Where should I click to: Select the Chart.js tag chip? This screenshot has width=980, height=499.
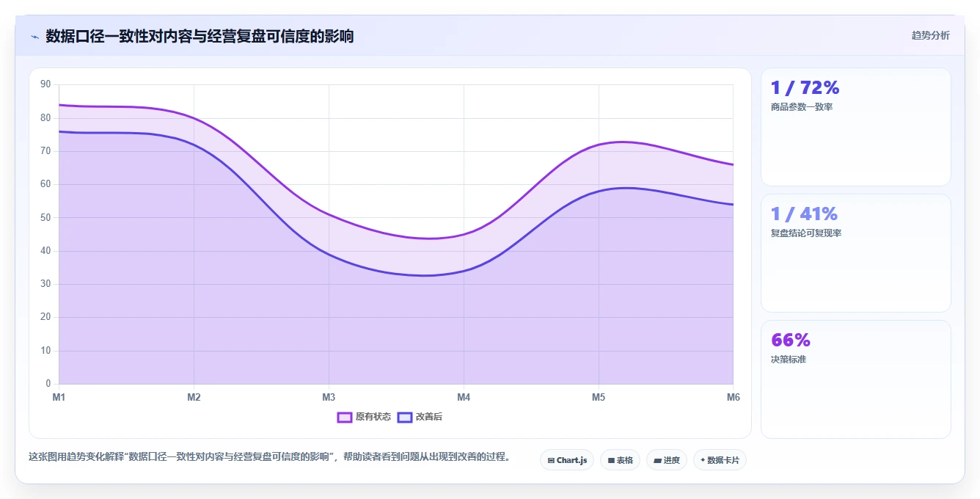tap(567, 460)
